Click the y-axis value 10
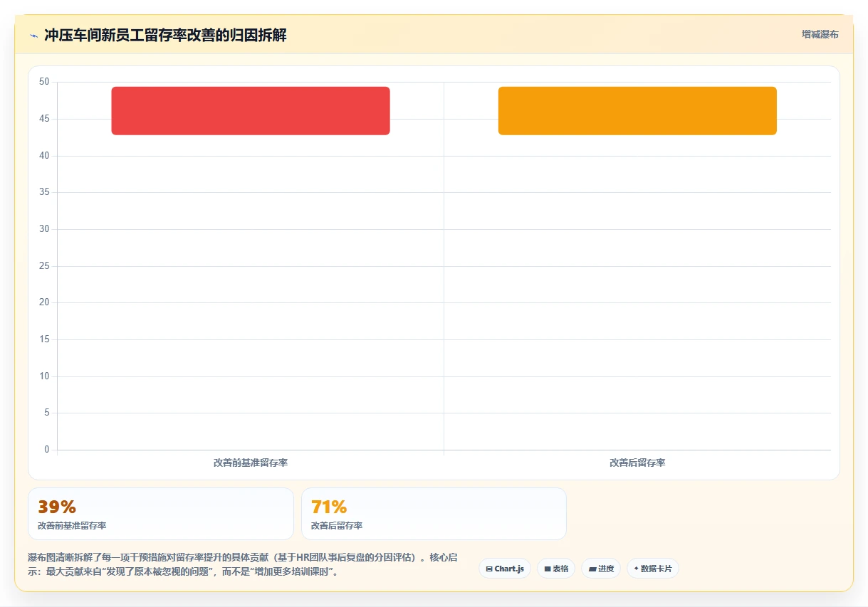Viewport: 868px width, 607px height. 44,376
